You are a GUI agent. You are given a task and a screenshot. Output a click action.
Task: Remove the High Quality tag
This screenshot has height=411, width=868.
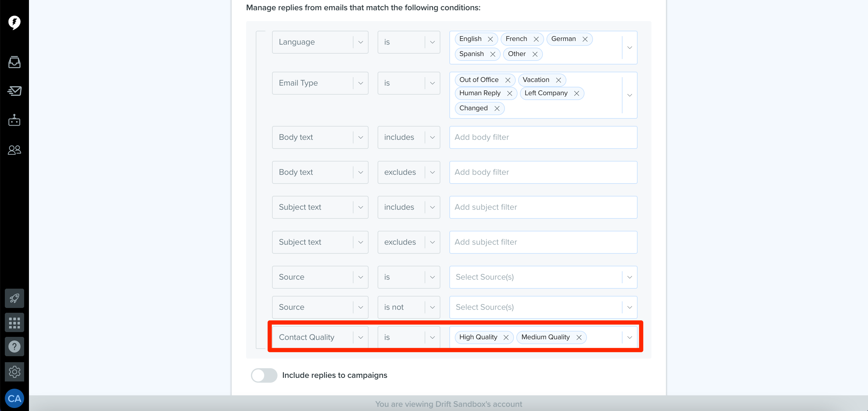pos(506,337)
